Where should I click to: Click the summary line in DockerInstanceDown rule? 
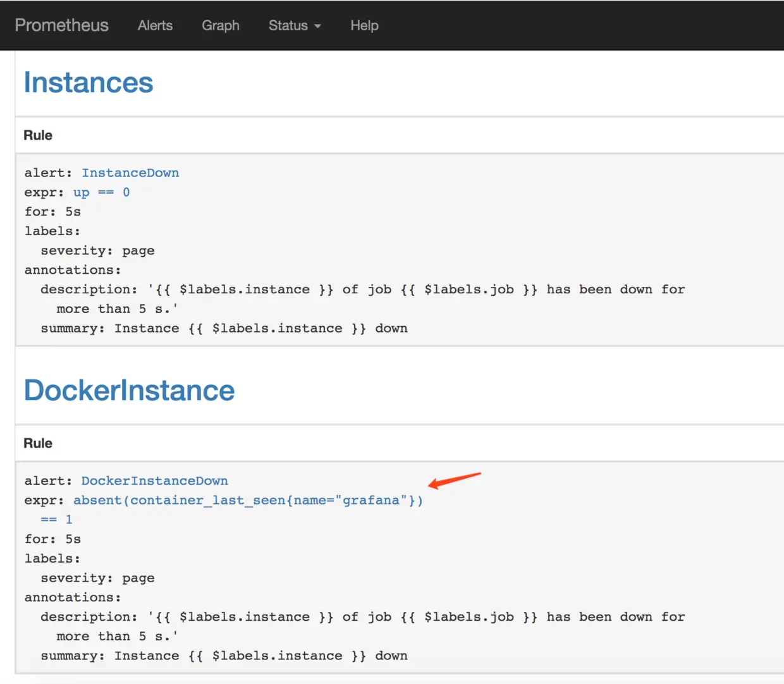coord(224,656)
